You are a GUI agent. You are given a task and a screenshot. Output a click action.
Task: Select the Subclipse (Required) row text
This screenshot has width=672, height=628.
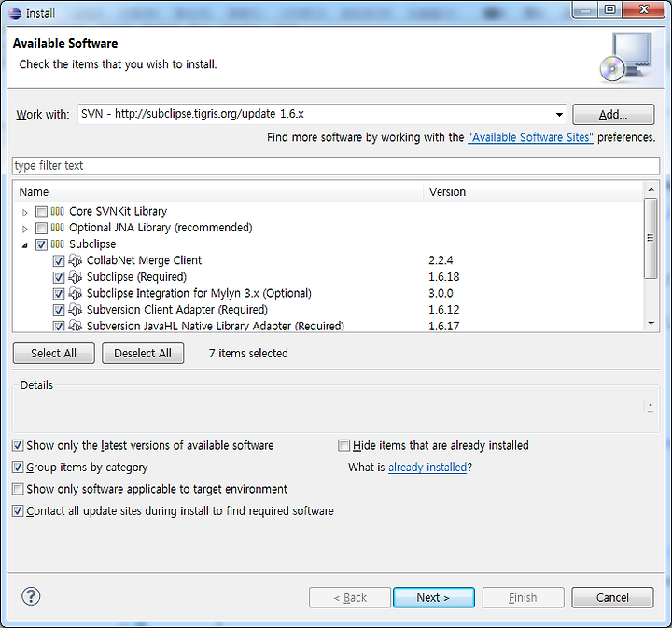point(136,277)
